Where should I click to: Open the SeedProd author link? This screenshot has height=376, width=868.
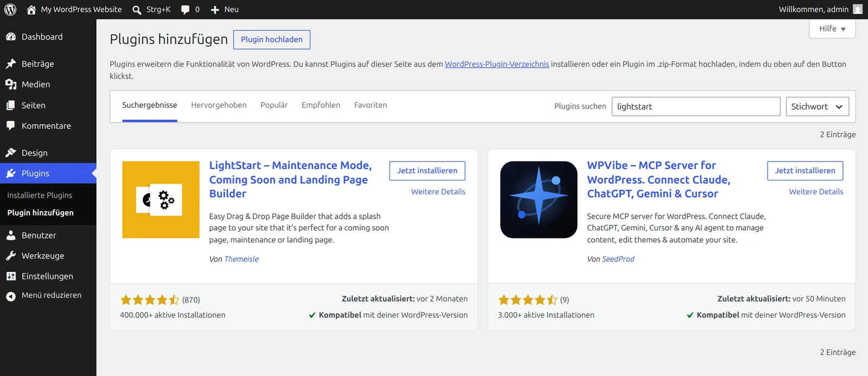click(x=618, y=259)
